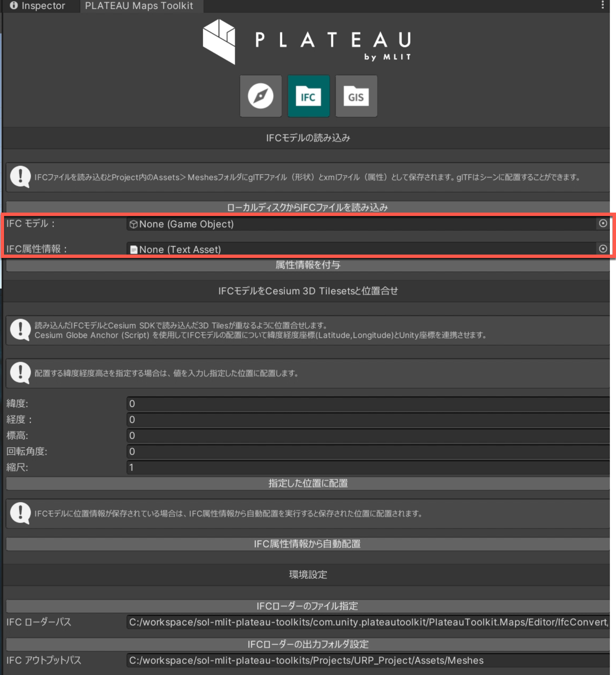The width and height of the screenshot is (616, 675).
Task: Click the IFC ローダーパス label
Action: pos(39,622)
